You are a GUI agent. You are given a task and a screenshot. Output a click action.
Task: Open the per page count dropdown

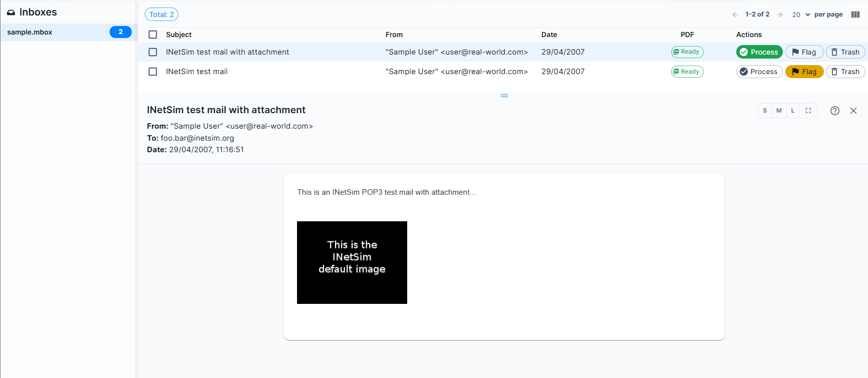pyautogui.click(x=801, y=15)
